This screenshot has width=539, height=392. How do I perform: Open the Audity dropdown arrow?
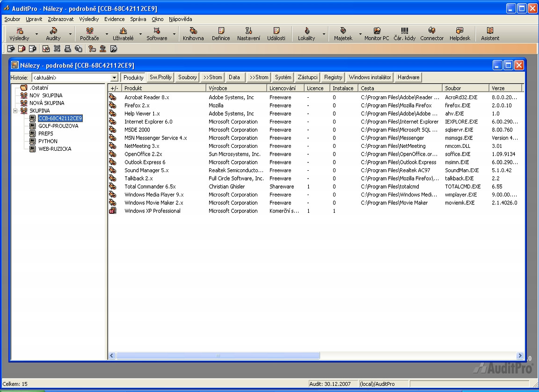(71, 34)
